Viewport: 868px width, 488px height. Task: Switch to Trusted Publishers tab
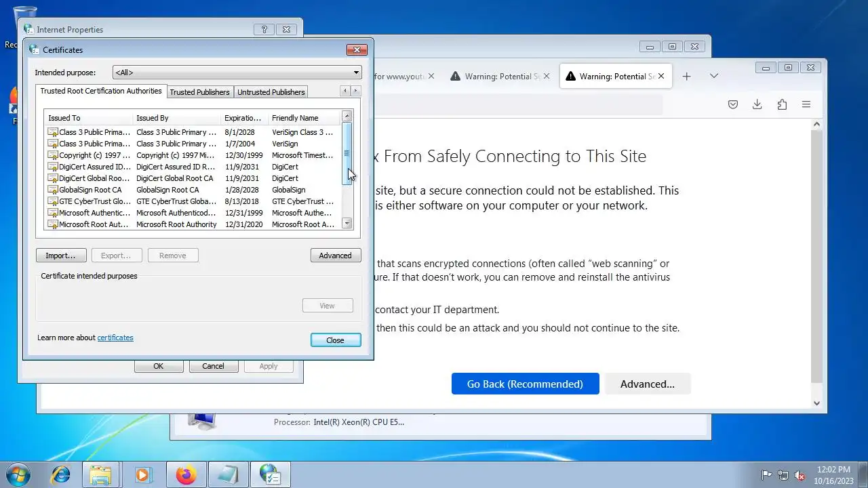199,92
